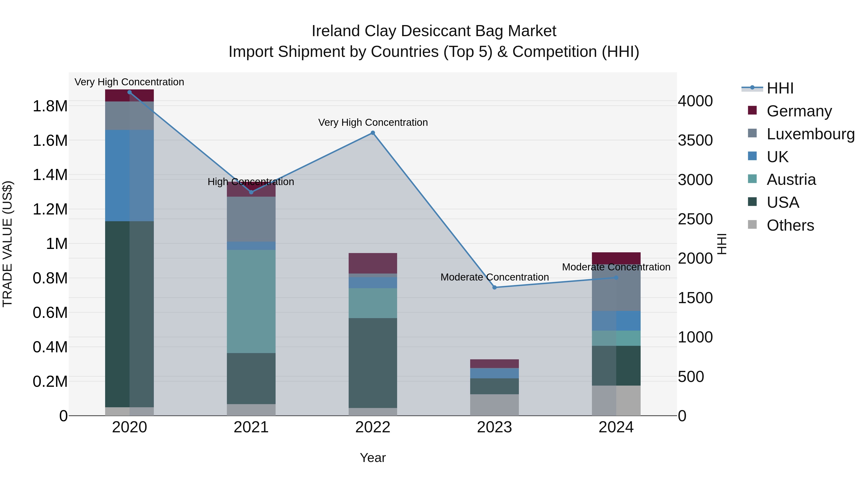Click the Germany segment of the 2022 bar
The image size is (868, 488).
373,263
